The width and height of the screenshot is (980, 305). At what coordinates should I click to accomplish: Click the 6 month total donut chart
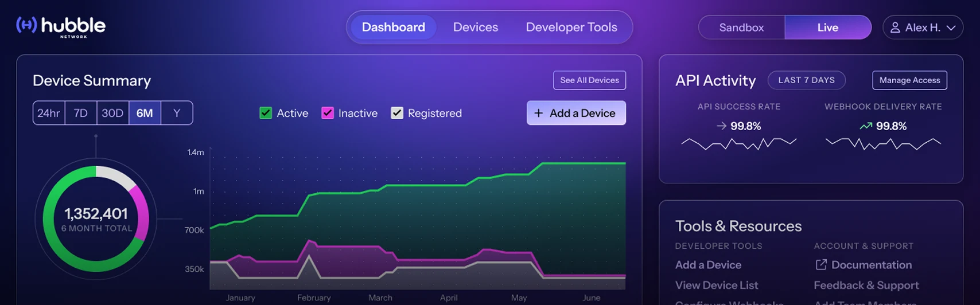96,219
